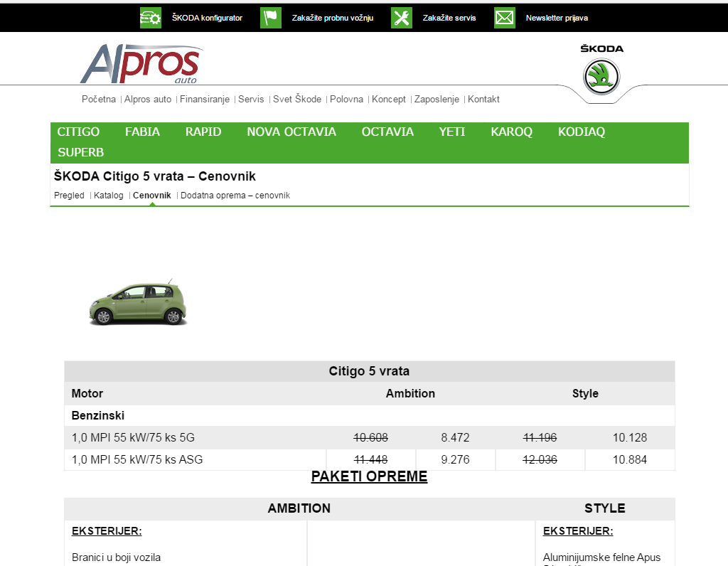Select RAPID model in green bar
This screenshot has width=728, height=566.
pos(203,132)
